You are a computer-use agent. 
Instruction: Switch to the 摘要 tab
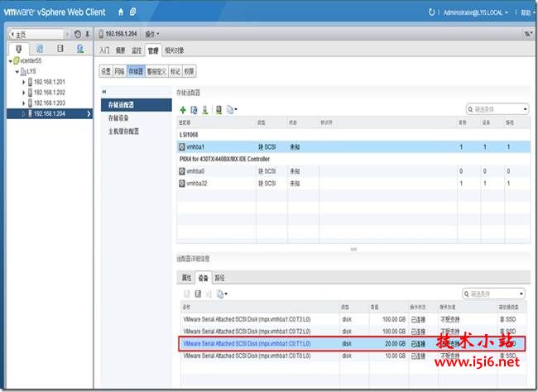point(121,50)
